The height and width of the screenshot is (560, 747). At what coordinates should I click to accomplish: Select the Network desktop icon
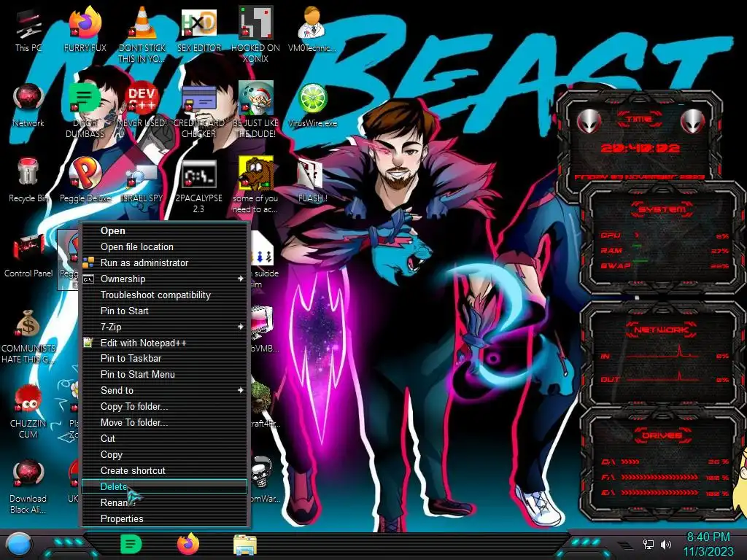28,106
